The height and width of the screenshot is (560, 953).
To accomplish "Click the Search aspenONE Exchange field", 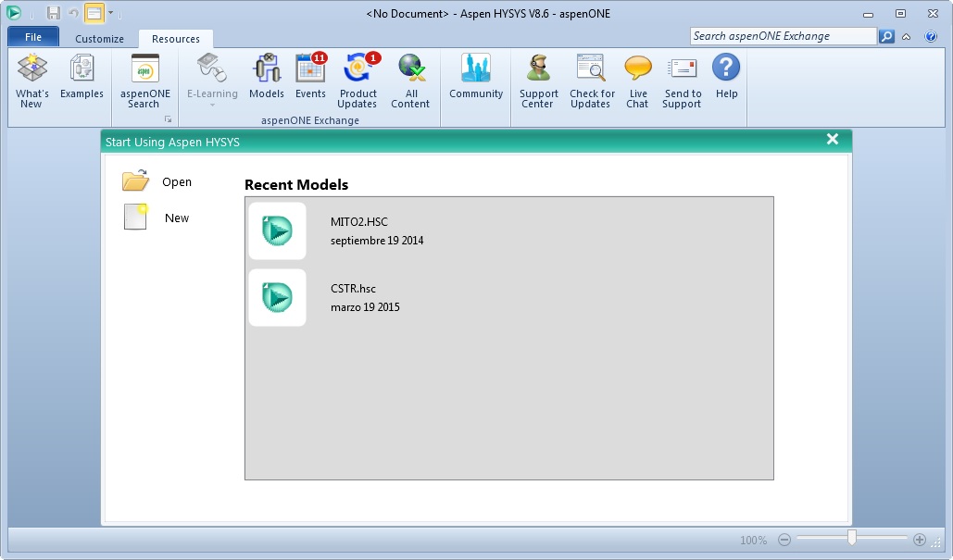I will coord(783,36).
